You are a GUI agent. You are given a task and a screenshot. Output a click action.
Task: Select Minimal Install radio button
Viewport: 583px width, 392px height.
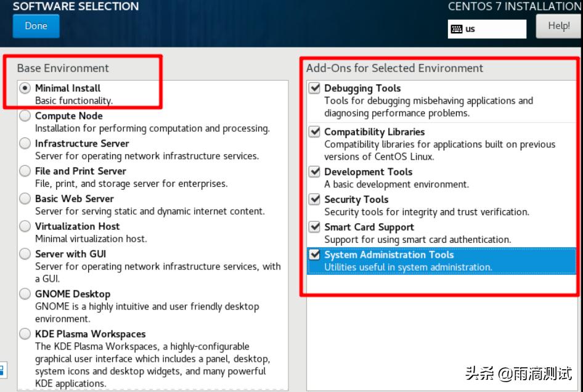[25, 88]
